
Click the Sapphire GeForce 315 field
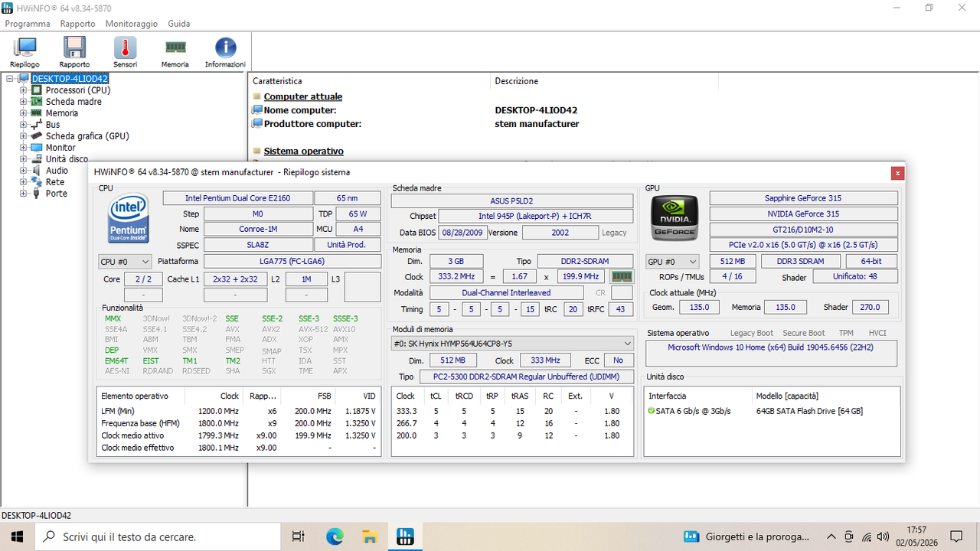tap(803, 198)
